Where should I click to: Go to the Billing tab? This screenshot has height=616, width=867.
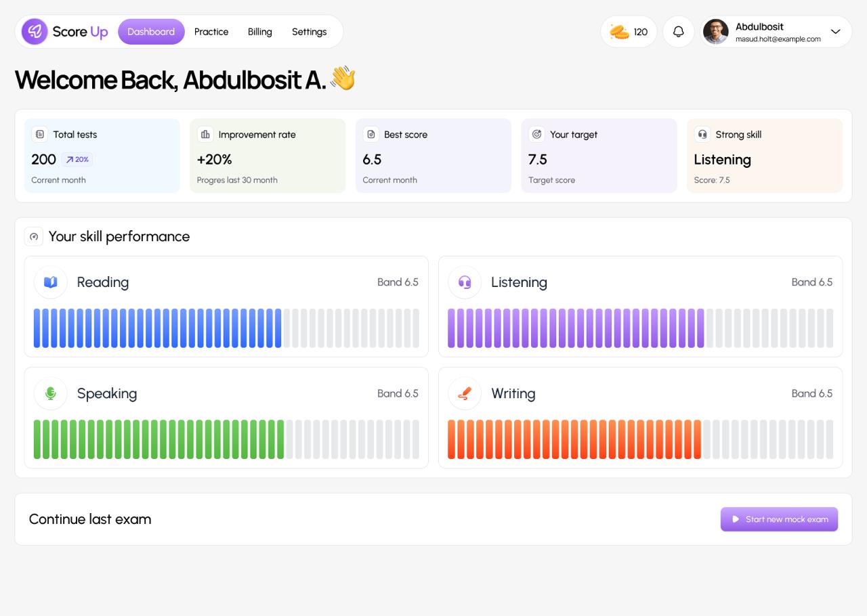pos(259,32)
